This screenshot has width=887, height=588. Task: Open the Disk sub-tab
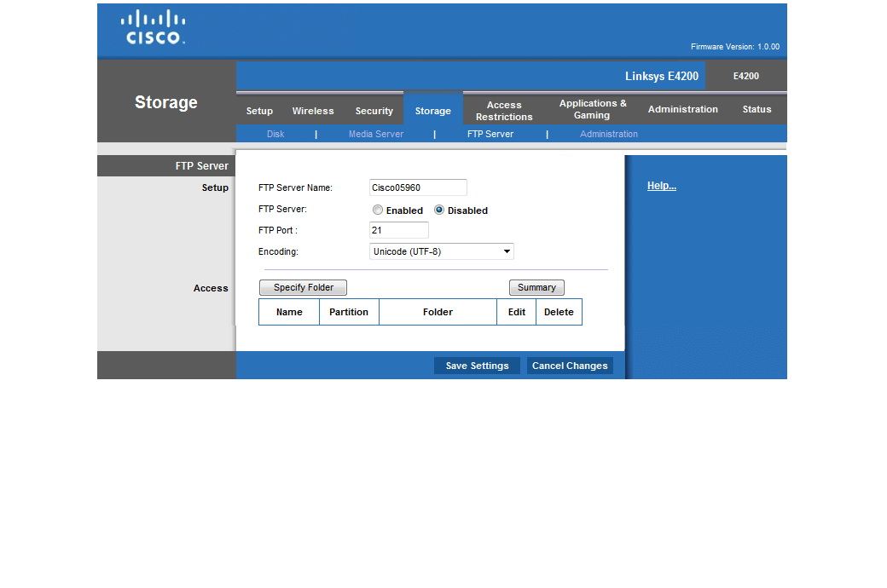click(x=275, y=134)
